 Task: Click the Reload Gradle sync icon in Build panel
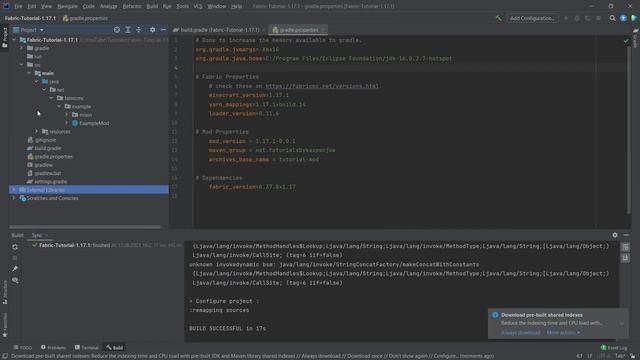click(15, 247)
